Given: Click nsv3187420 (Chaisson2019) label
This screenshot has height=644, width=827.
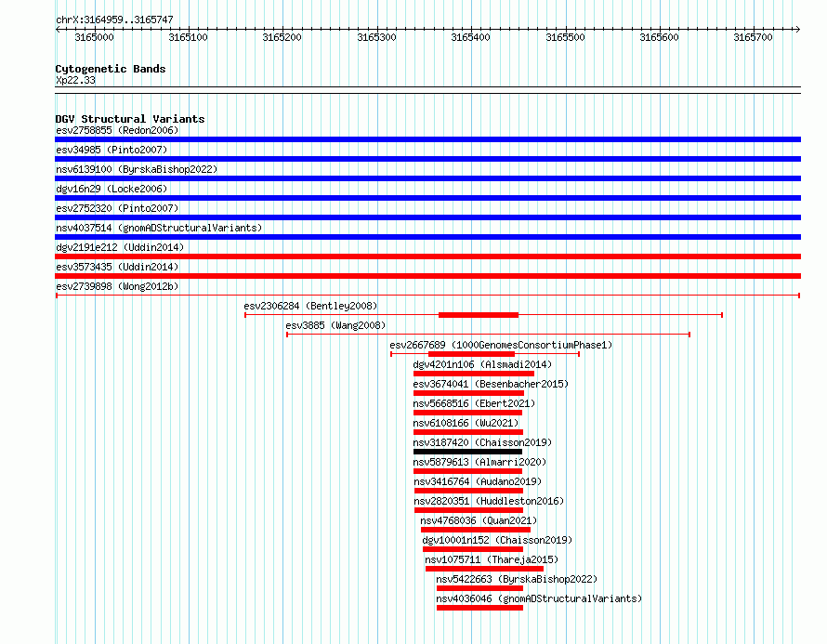Looking at the screenshot, I should tap(482, 442).
